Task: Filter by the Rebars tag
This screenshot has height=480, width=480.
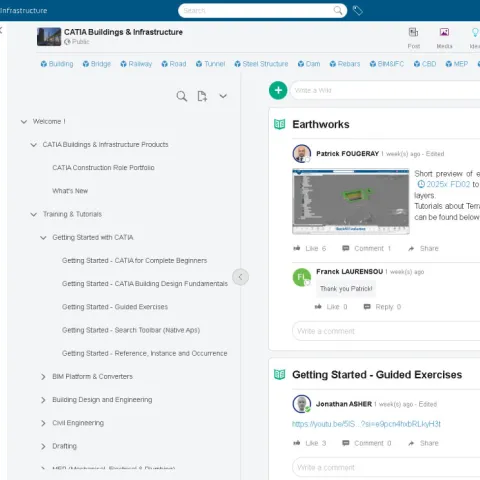Action: (345, 64)
